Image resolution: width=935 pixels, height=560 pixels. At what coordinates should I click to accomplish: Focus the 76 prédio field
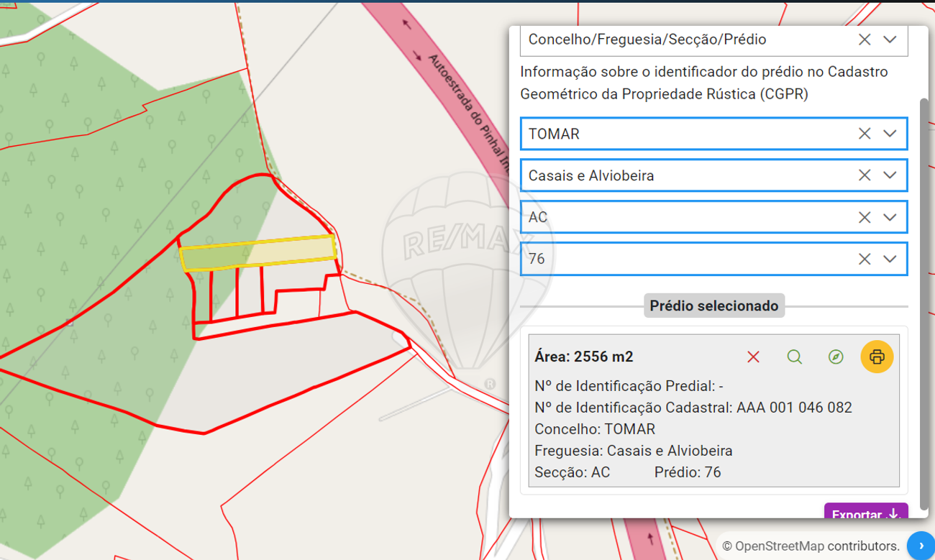pos(713,259)
